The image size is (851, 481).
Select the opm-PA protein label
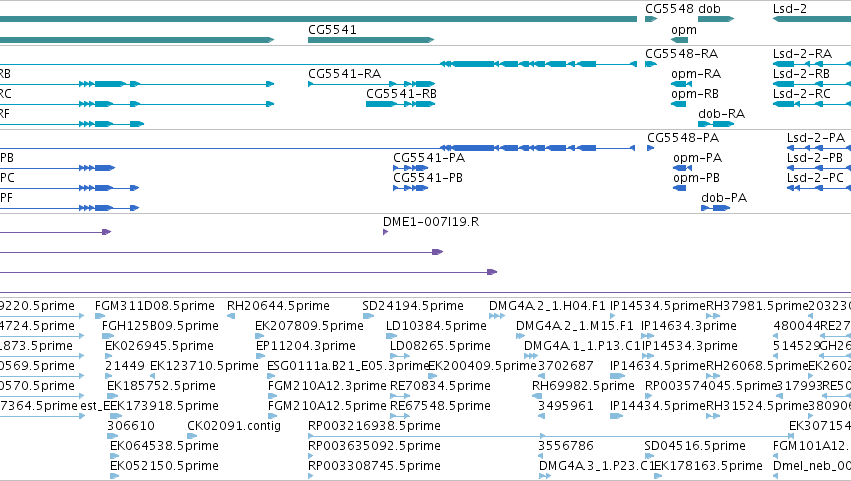pos(697,158)
